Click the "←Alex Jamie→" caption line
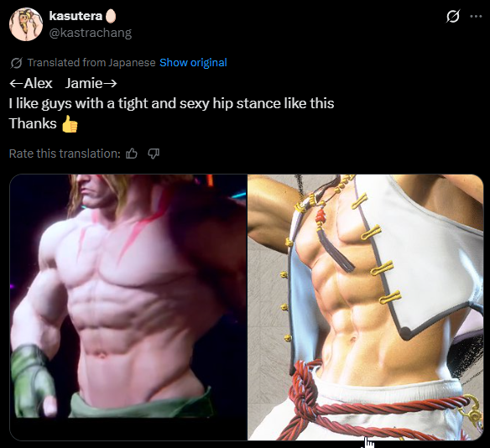The width and height of the screenshot is (490, 448). [x=63, y=83]
